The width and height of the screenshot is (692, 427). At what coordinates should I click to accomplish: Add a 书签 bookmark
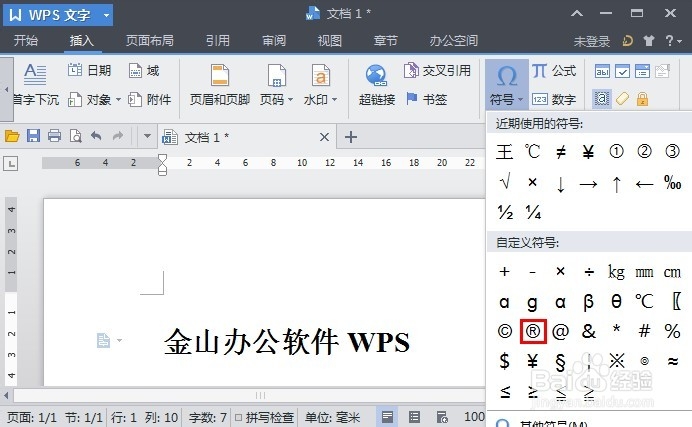426,99
